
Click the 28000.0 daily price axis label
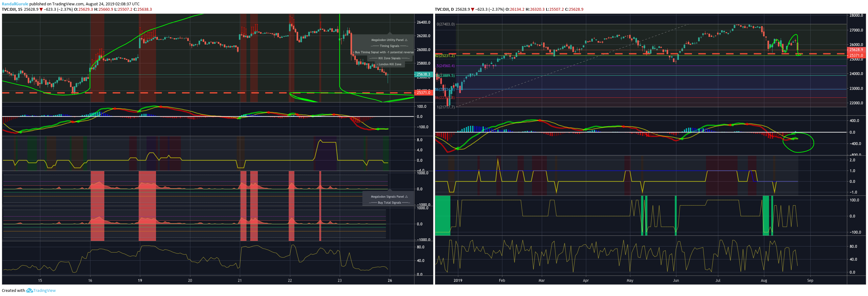point(856,15)
